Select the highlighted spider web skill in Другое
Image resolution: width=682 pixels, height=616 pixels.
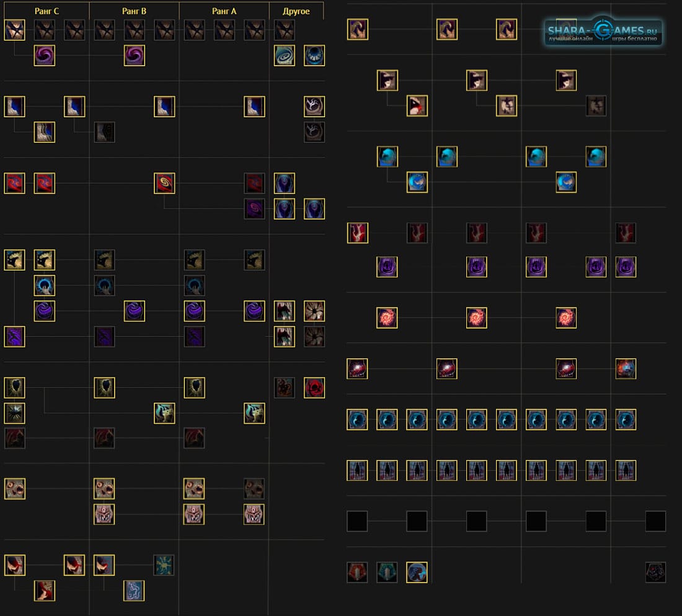pos(314,311)
